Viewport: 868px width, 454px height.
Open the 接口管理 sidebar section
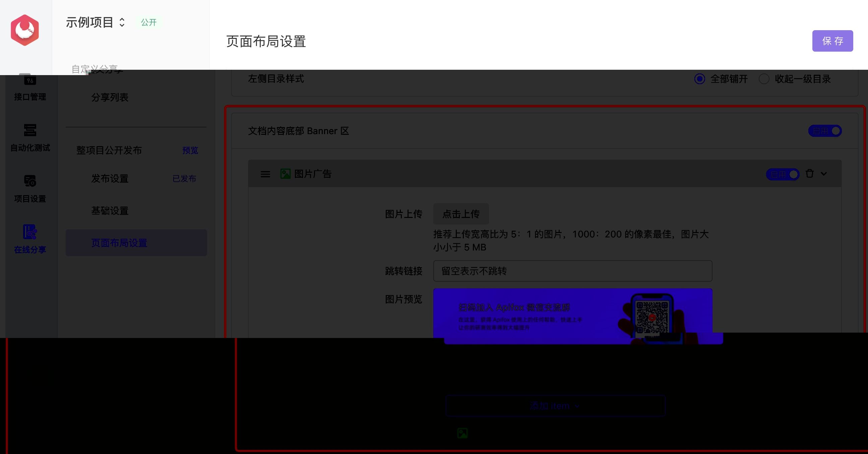coord(30,88)
